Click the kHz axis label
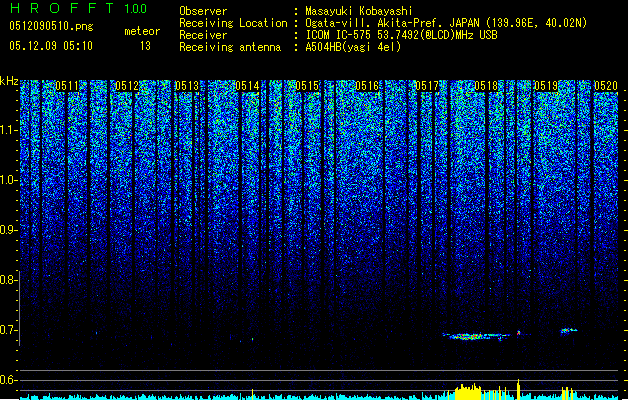The width and height of the screenshot is (629, 400). pyautogui.click(x=9, y=81)
